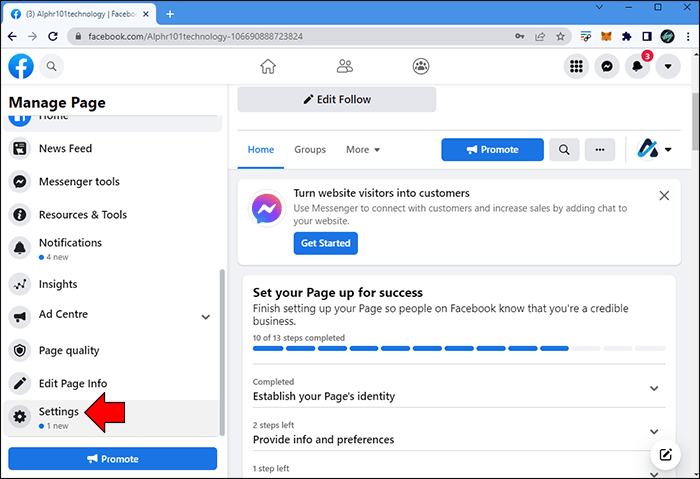Open Ad Centre sidebar item

112,316
